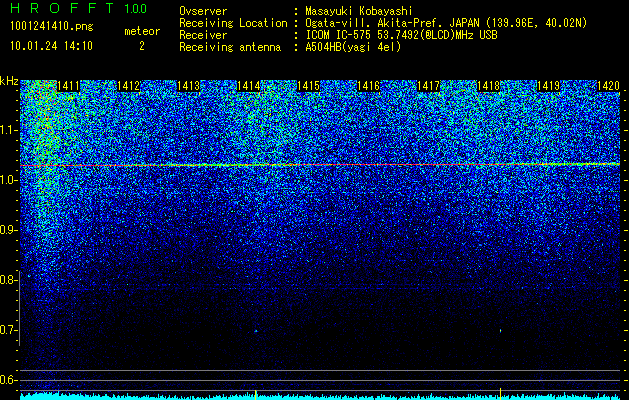Click the 1419 time marker

(x=548, y=86)
